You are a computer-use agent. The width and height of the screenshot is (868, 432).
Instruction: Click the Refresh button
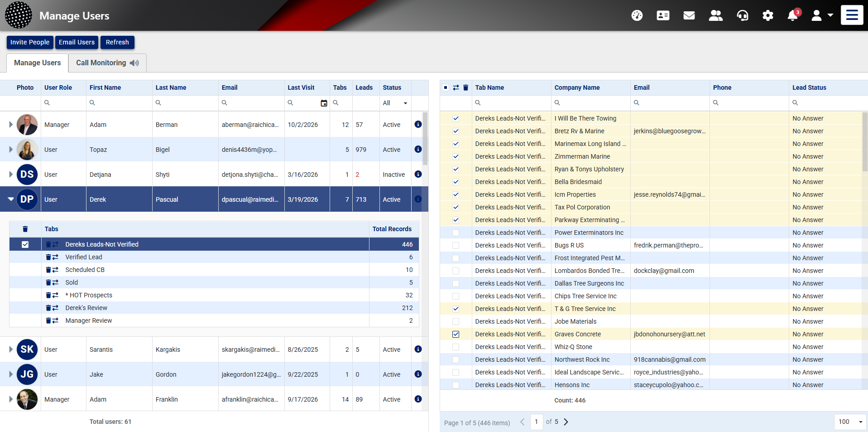(x=117, y=42)
